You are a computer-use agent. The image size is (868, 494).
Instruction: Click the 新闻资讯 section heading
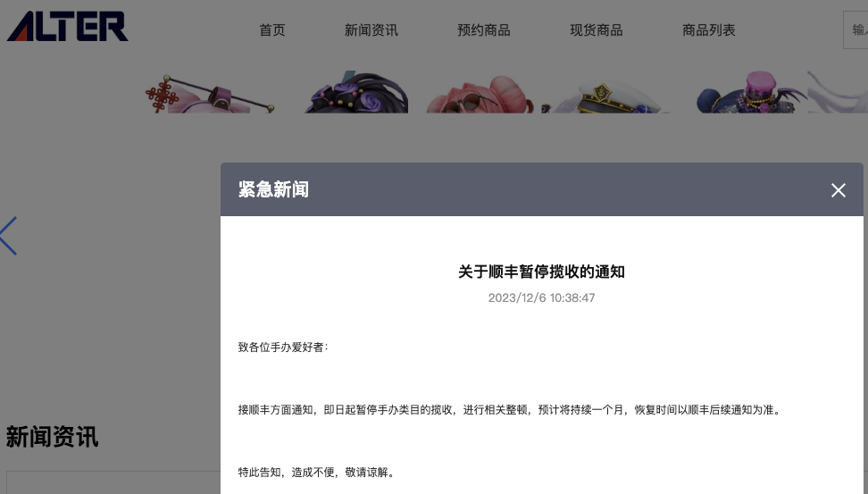coord(52,437)
